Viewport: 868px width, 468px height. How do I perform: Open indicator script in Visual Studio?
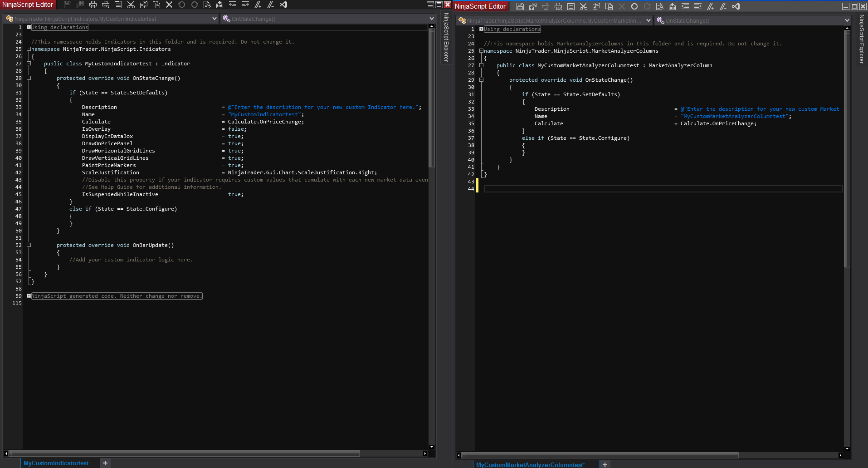coord(283,5)
